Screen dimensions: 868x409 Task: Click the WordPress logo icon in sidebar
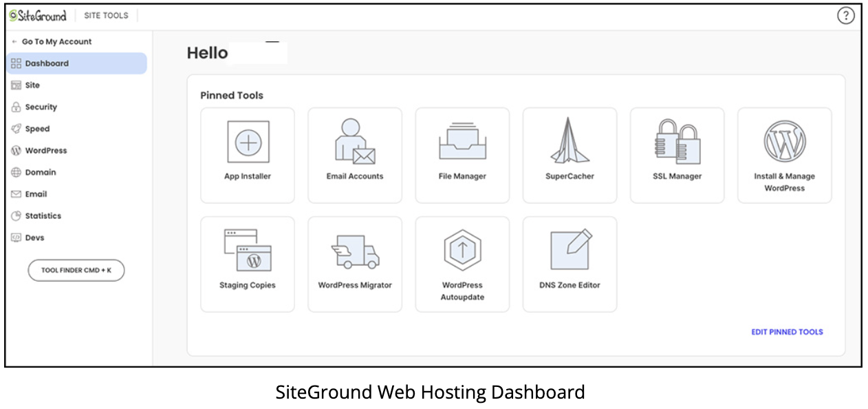17,151
